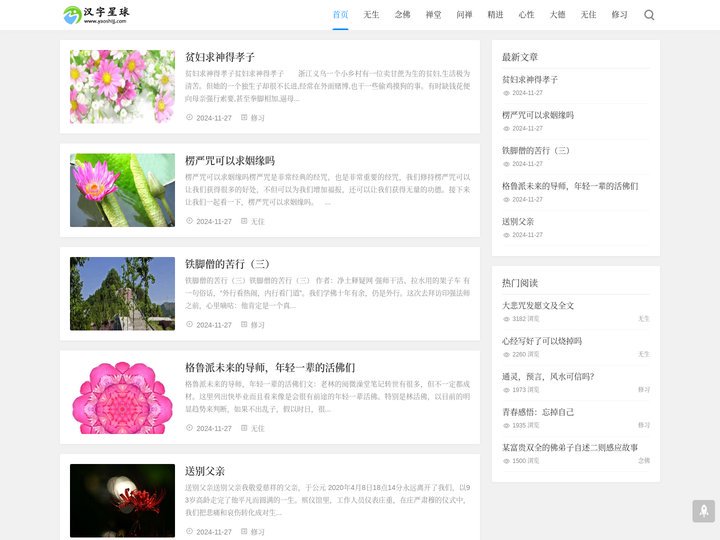The width and height of the screenshot is (720, 540).
Task: Click 3182 浏览 view count text
Action: (526, 319)
